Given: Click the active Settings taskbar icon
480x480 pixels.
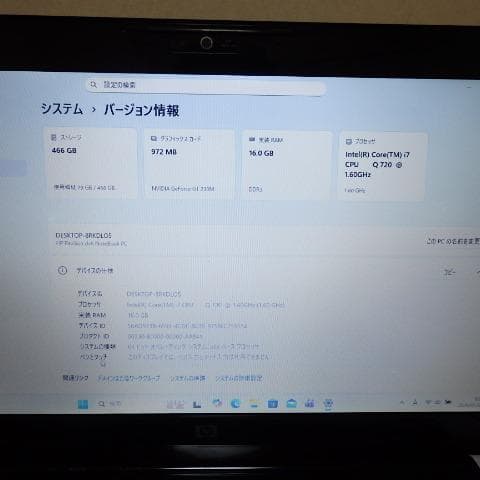Looking at the screenshot, I should click(328, 404).
